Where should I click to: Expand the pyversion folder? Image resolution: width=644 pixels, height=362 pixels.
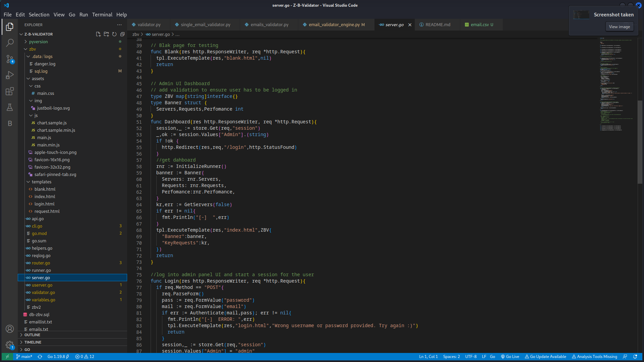[x=38, y=42]
